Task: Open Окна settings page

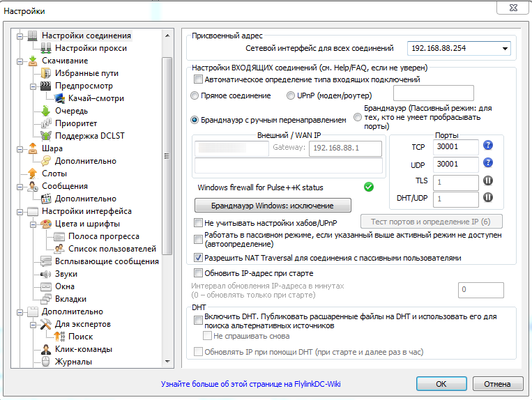Action: (x=65, y=286)
